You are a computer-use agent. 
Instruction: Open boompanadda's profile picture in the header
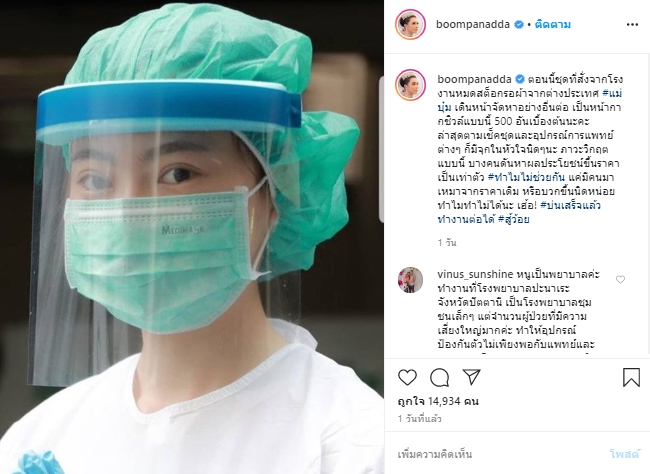410,24
